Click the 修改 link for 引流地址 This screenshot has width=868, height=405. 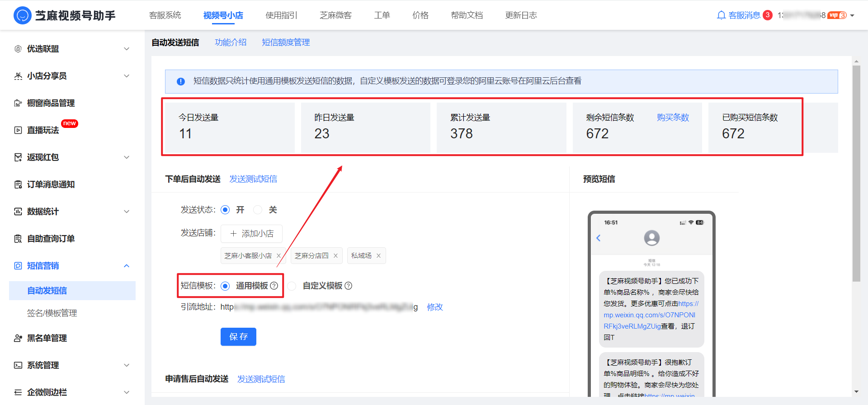pyautogui.click(x=435, y=307)
